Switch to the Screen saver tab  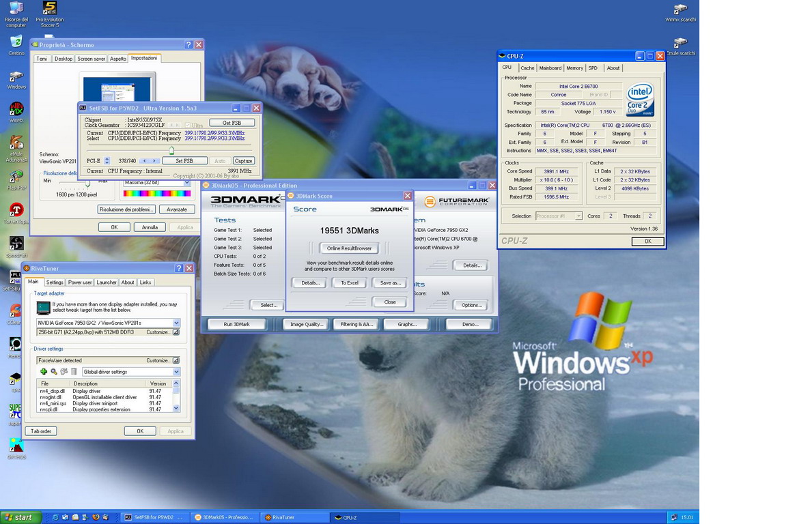(x=91, y=59)
